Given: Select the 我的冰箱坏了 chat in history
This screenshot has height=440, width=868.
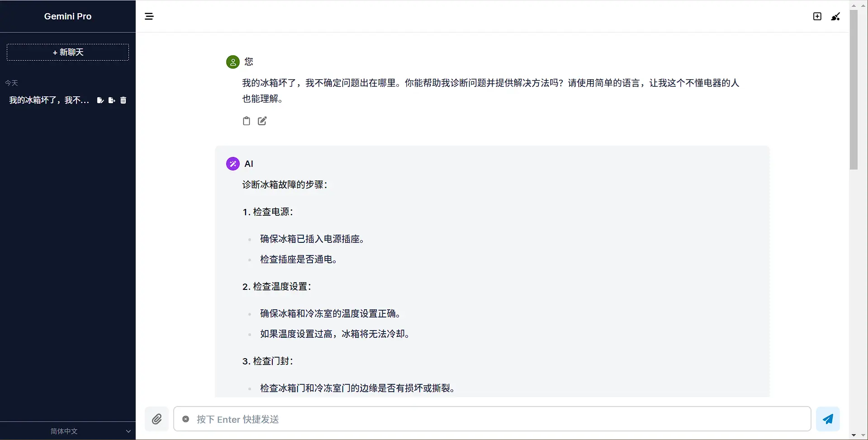Looking at the screenshot, I should tap(49, 100).
